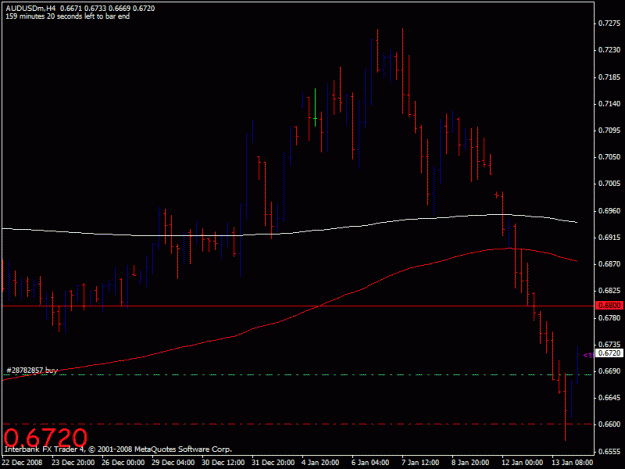Screen dimensions: 625x469
Task: Click the current price label 0.6720 on axis
Action: coord(609,353)
